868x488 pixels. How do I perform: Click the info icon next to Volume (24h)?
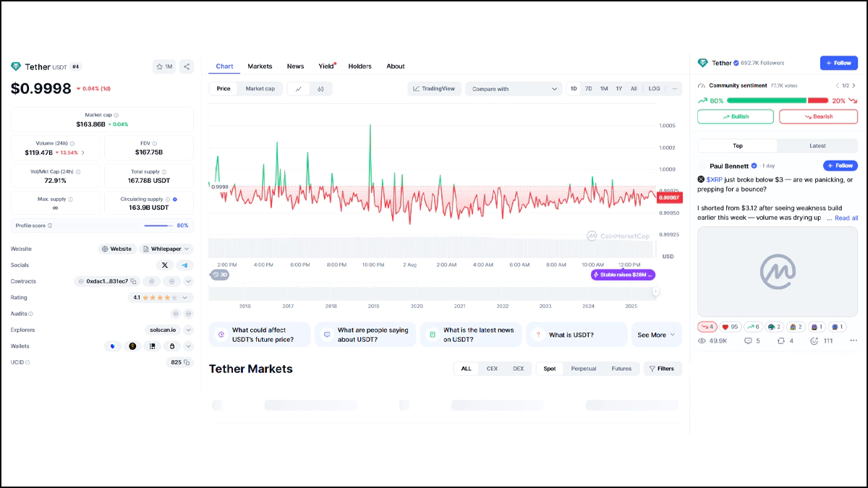[x=72, y=143]
